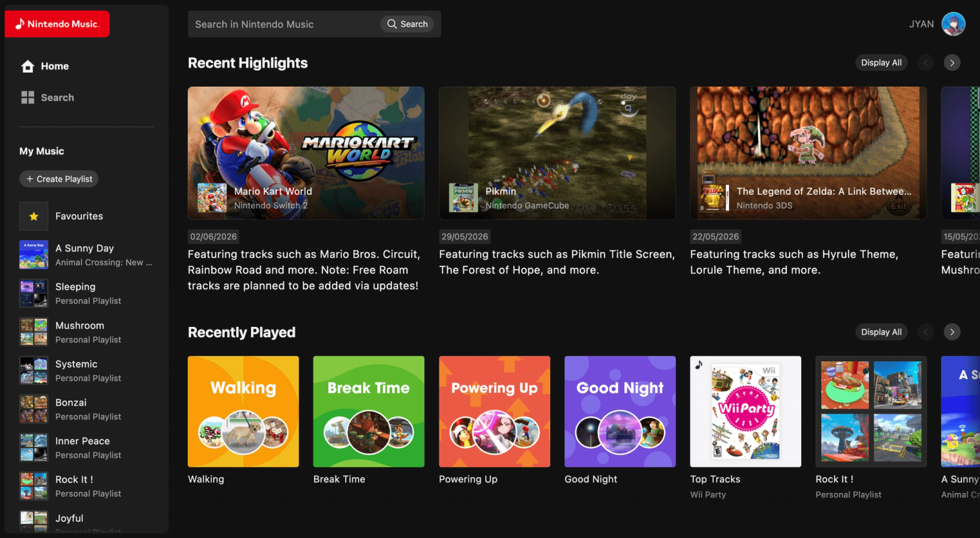
Task: Open the Mario Kart World highlight card
Action: [306, 153]
